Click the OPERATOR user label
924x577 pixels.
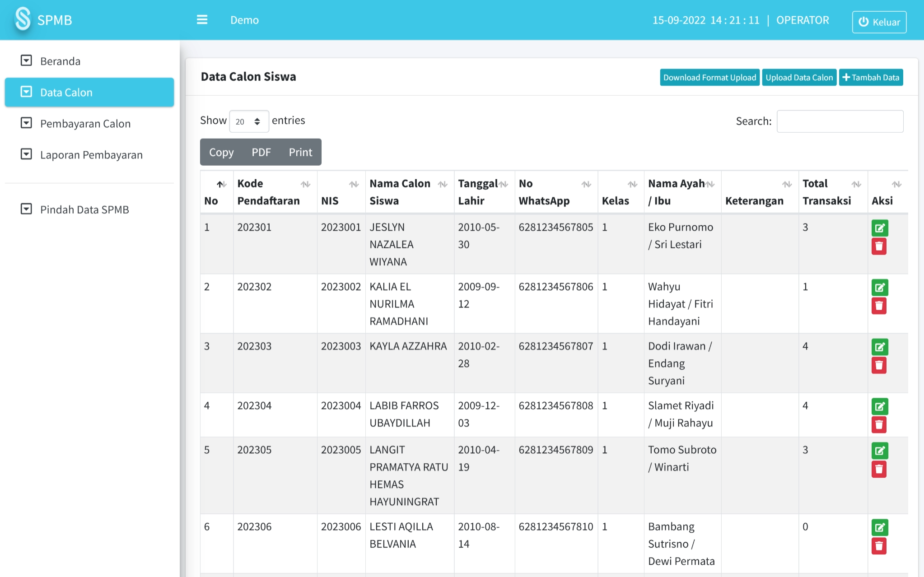[803, 20]
